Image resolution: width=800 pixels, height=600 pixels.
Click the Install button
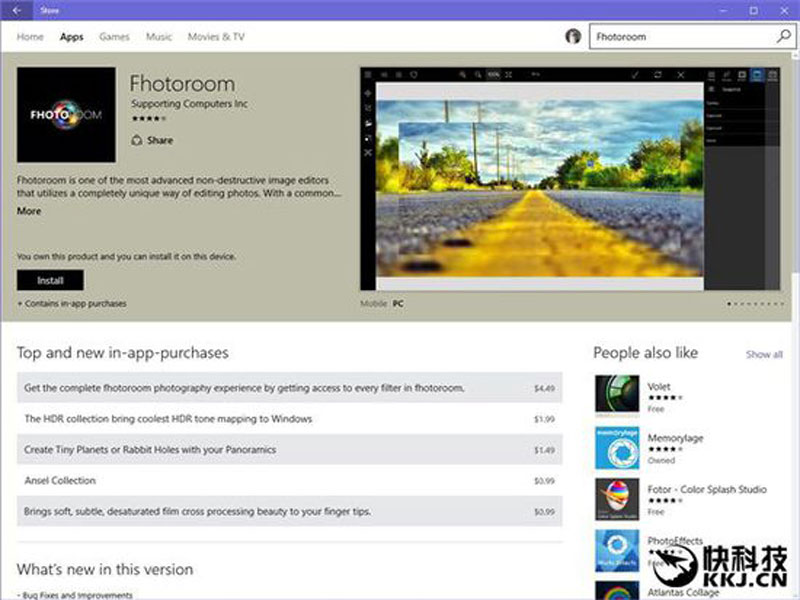click(51, 280)
